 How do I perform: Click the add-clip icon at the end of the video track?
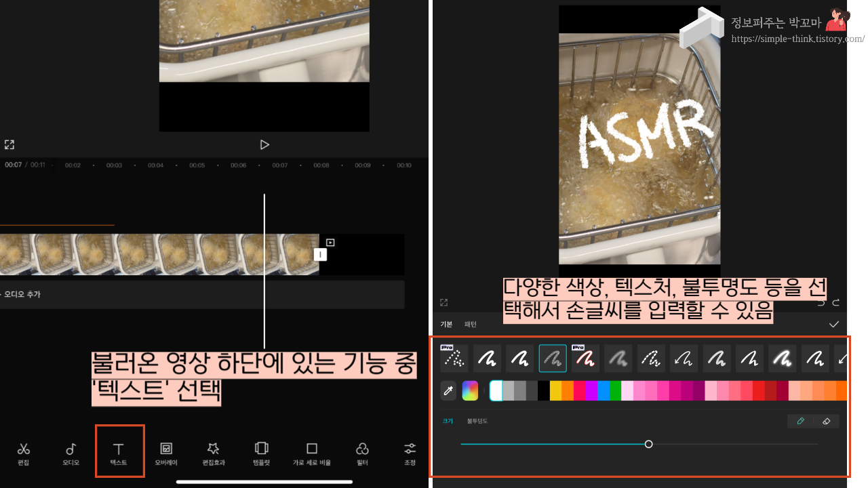coord(330,242)
